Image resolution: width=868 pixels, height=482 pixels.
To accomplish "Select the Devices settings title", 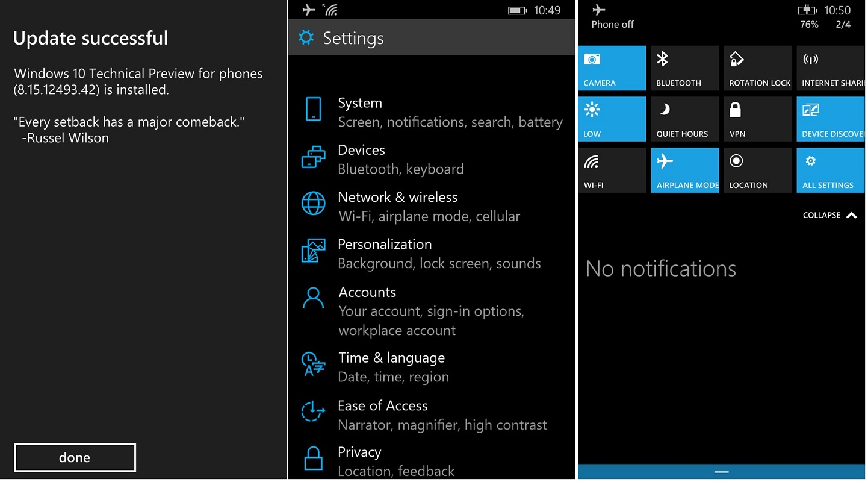I will pos(361,150).
